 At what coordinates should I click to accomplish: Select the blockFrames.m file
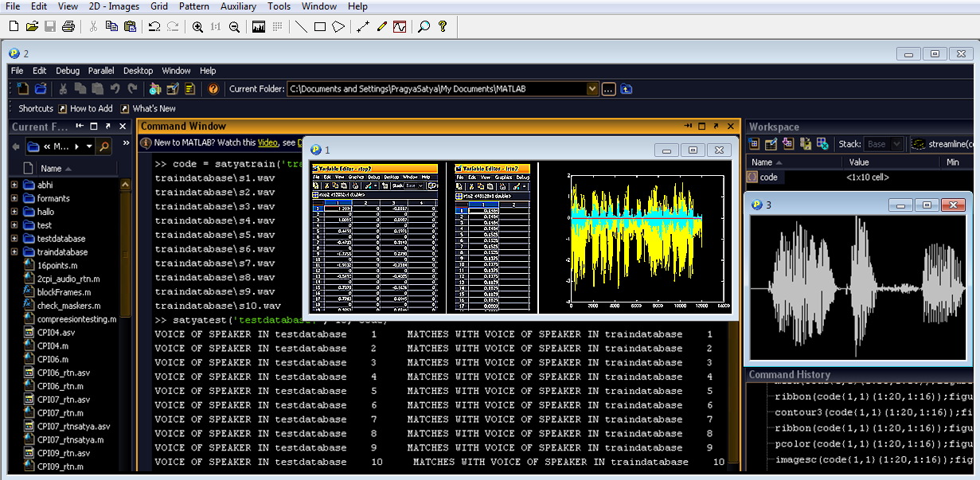coord(57,292)
